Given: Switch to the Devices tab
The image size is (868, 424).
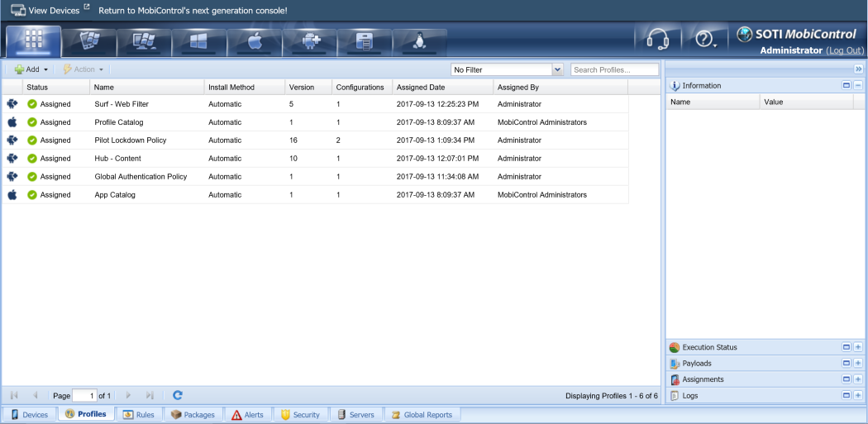Looking at the screenshot, I should click(29, 415).
